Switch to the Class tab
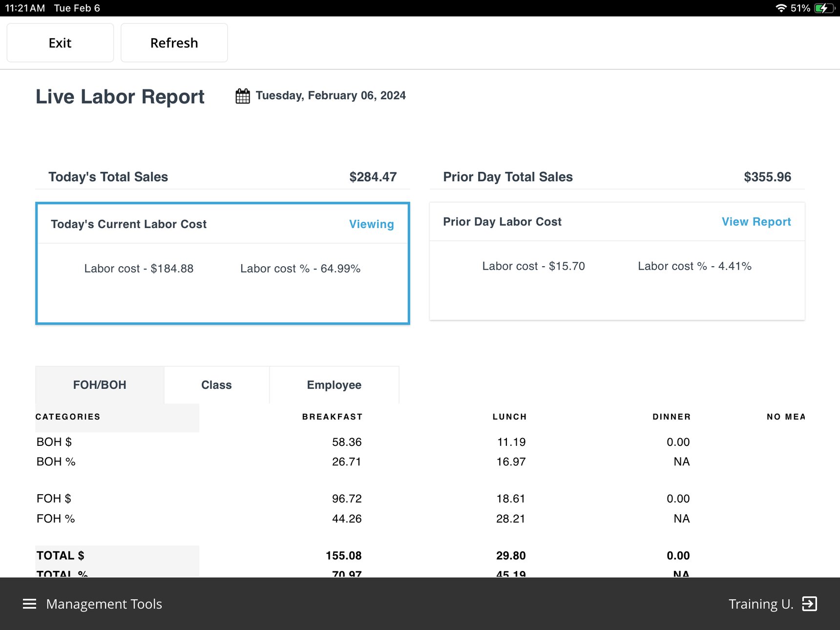Screen dimensions: 840x630 tap(216, 384)
